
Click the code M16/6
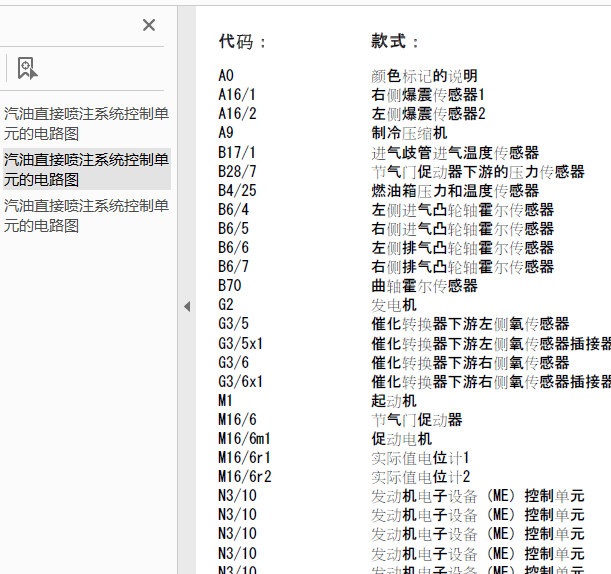[x=237, y=420]
